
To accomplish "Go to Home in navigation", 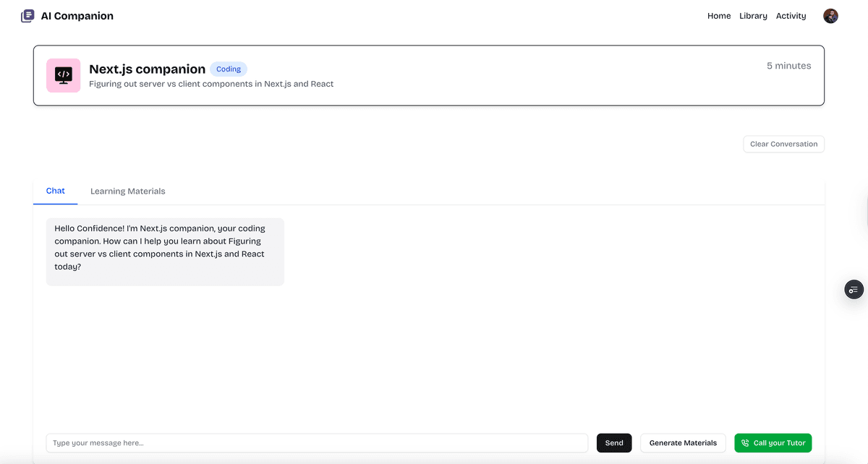I will coord(719,16).
